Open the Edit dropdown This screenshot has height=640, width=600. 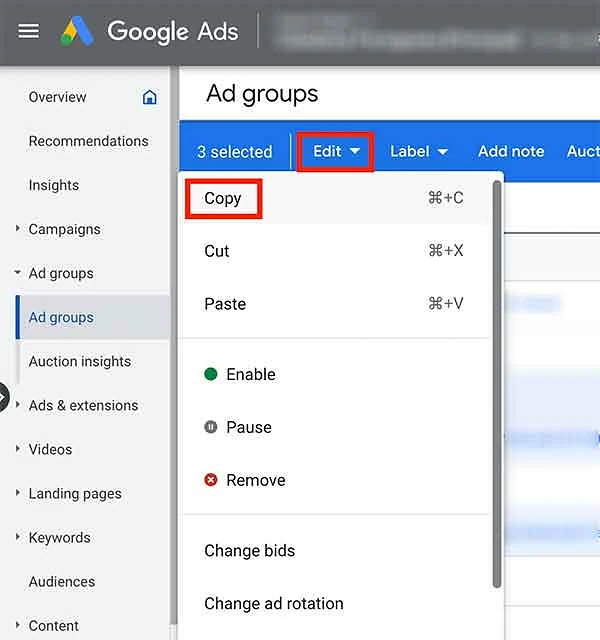tap(336, 151)
